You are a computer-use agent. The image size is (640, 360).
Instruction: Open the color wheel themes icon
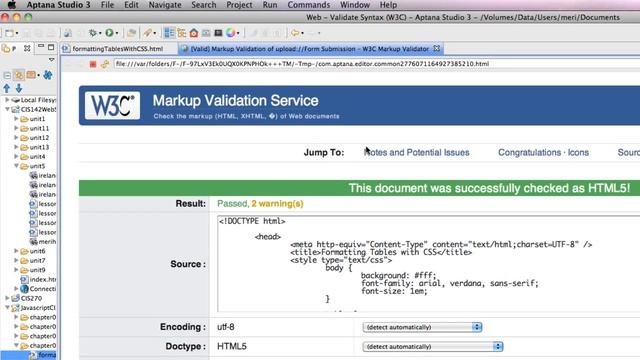[231, 33]
